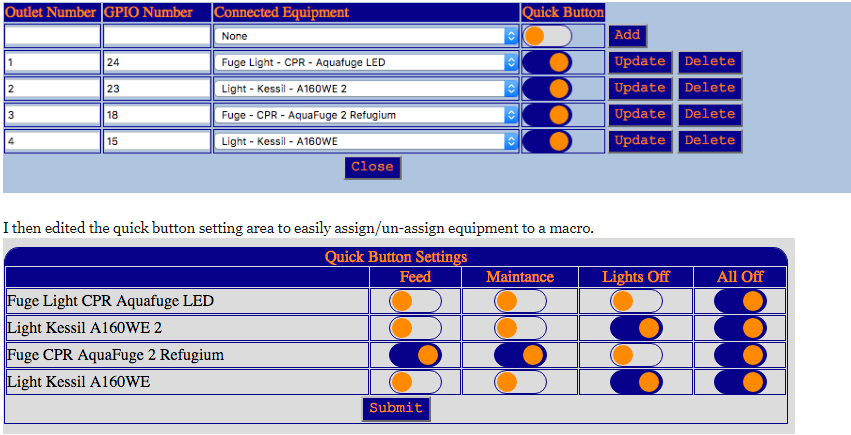Delete outlet 3 row
The height and width of the screenshot is (435, 851).
710,114
